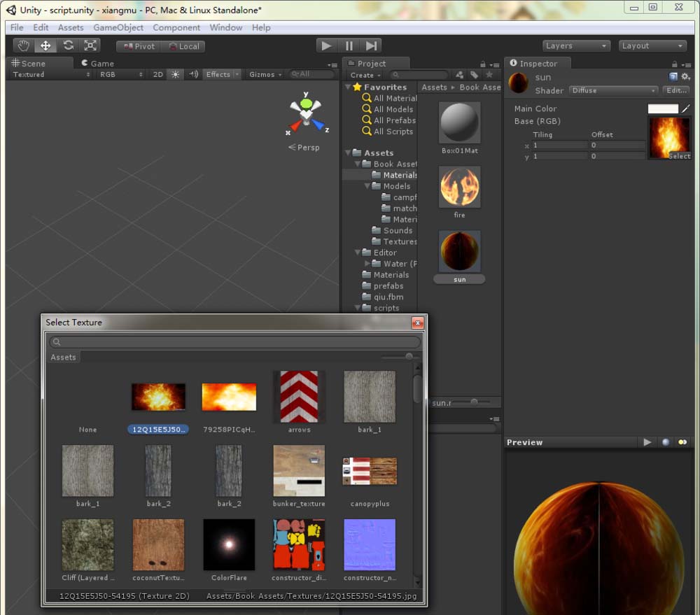This screenshot has height=615, width=700.
Task: Select the prefabs folder
Action: 383,286
